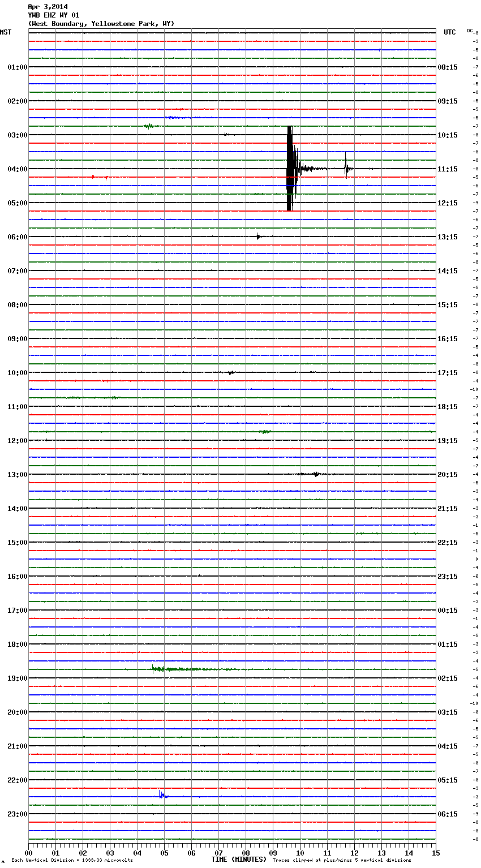Click the UTC time label "11:15"

tap(448, 169)
